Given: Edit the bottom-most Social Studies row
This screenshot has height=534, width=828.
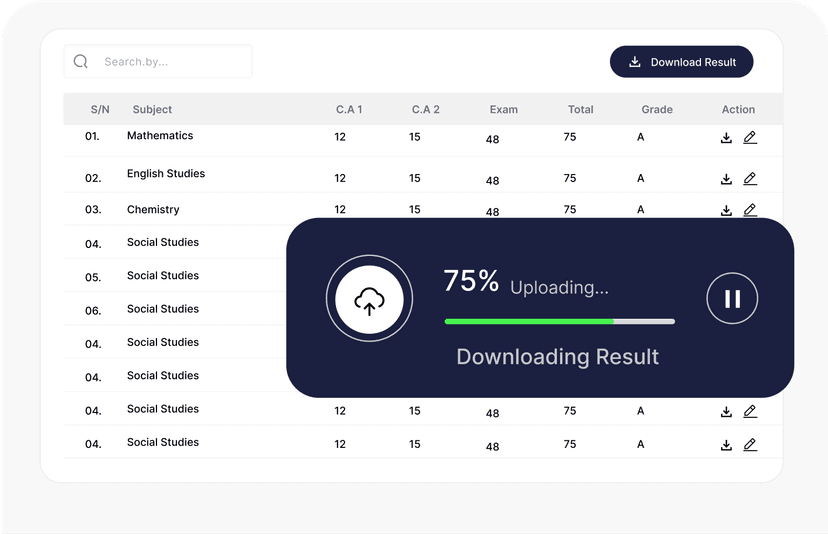Looking at the screenshot, I should tap(750, 444).
